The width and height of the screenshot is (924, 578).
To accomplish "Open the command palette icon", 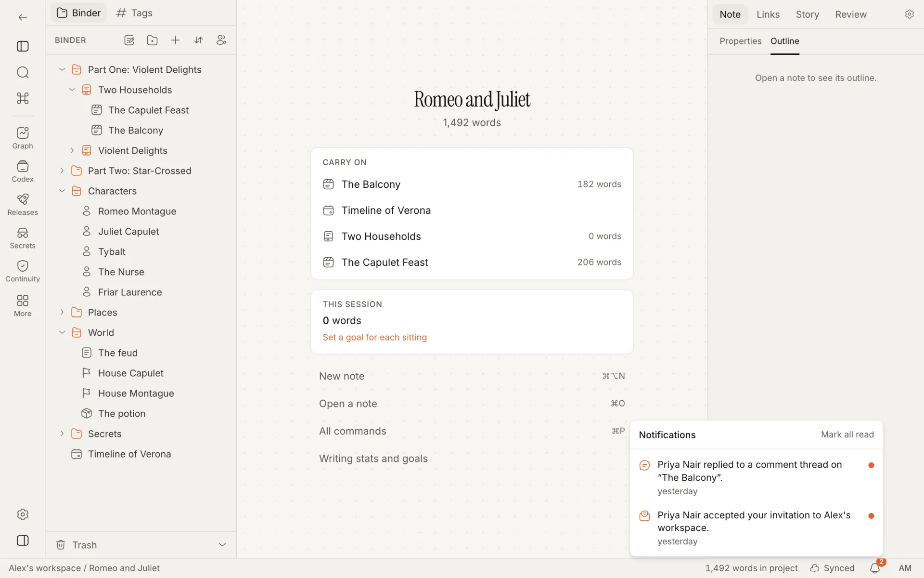I will coord(23,98).
